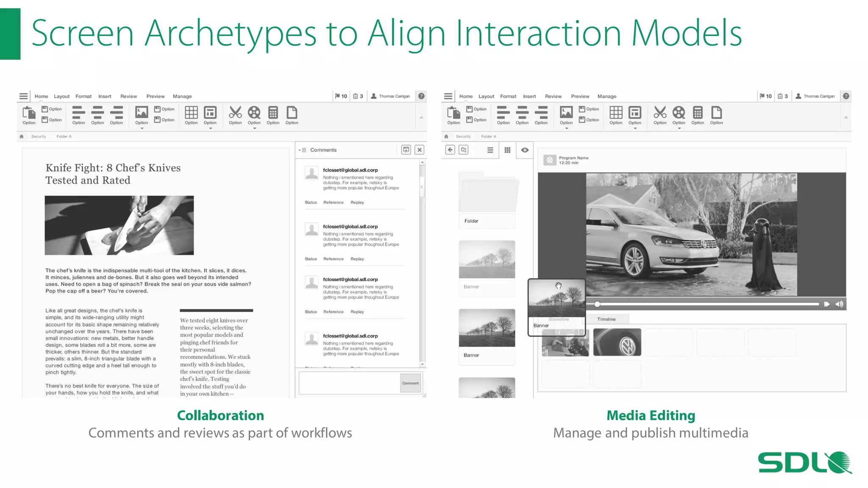Screen dimensions: 868x488
Task: Click search preview icon in media browser
Action: tap(464, 150)
